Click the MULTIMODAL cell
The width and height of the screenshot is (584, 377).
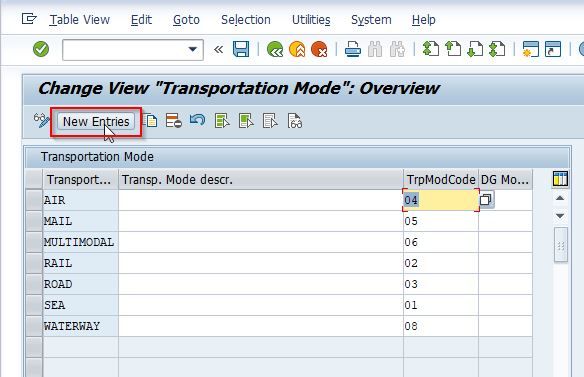[81, 242]
